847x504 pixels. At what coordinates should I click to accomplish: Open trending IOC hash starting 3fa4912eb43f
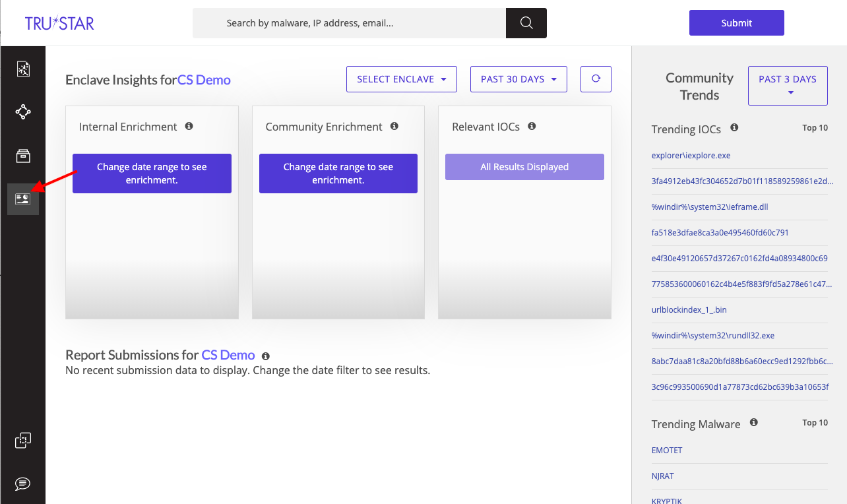point(742,181)
